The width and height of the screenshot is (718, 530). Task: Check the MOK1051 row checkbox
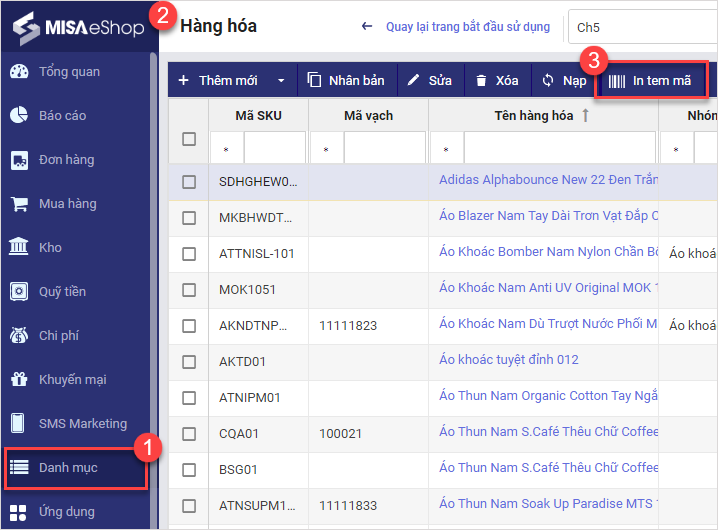[x=189, y=290]
